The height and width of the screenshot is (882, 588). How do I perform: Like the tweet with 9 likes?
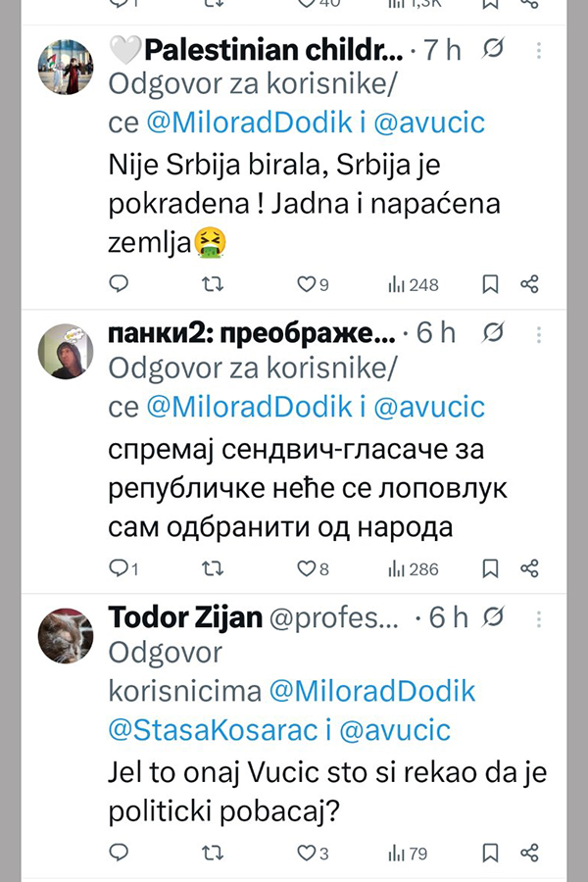306,284
